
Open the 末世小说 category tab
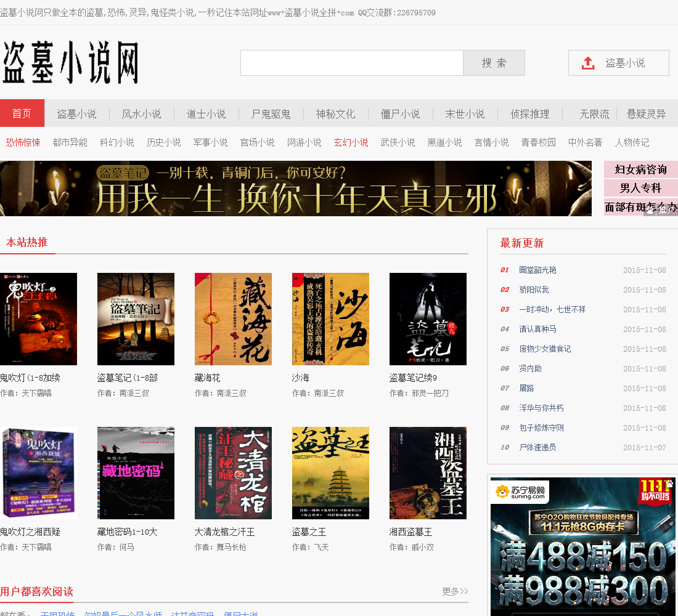[465, 114]
